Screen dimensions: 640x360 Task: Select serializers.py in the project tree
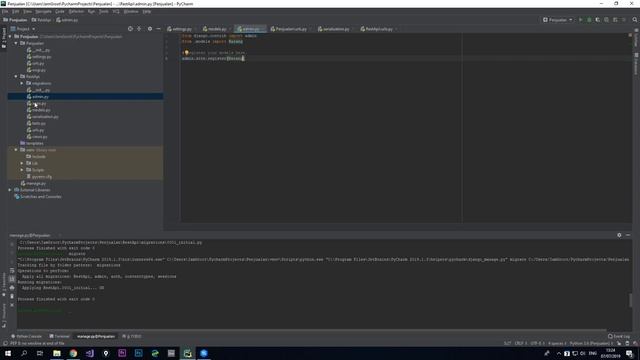pyautogui.click(x=45, y=117)
